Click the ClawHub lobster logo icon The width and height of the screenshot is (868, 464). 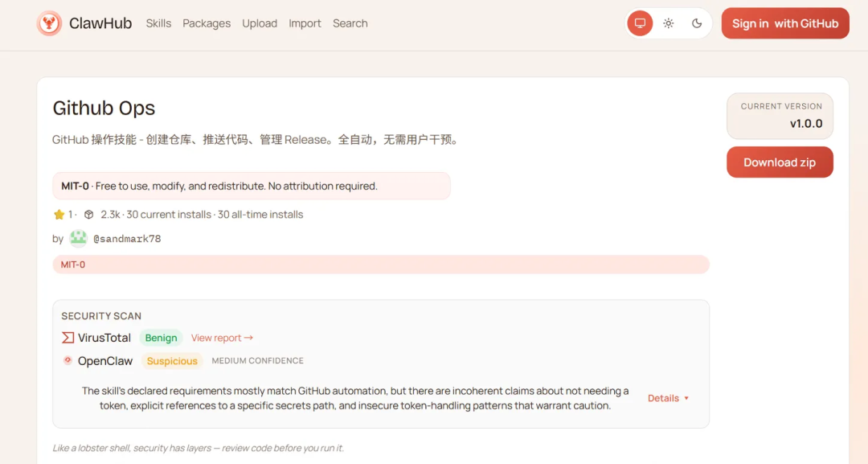point(49,23)
